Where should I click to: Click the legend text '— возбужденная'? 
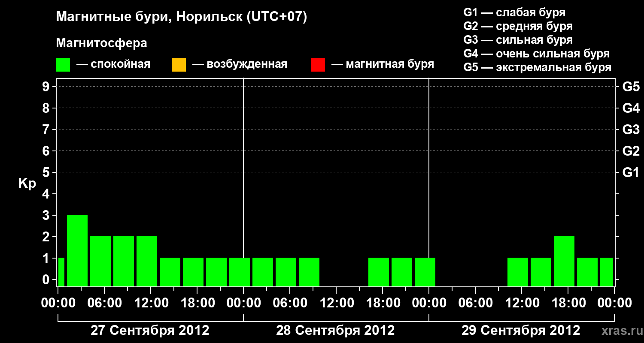[240, 65]
